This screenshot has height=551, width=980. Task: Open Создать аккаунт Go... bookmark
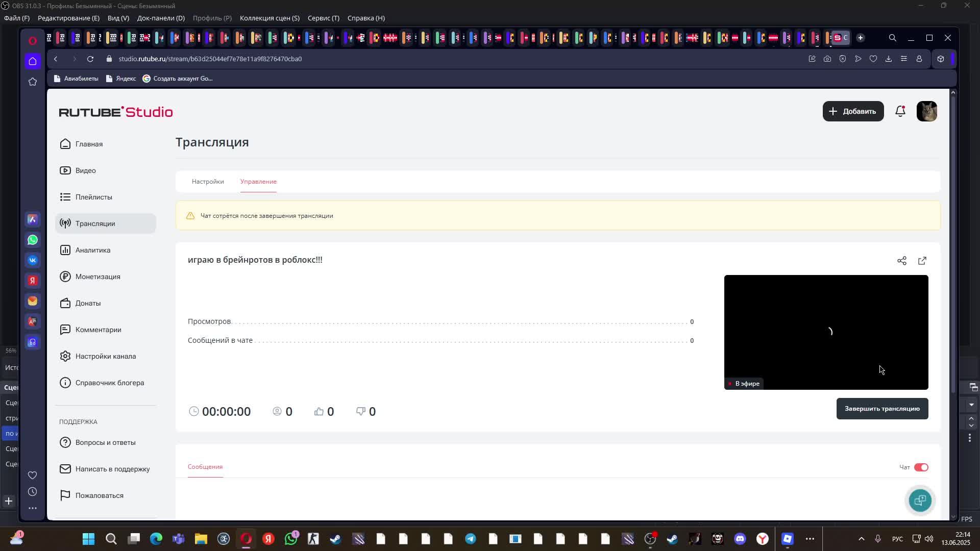178,79
